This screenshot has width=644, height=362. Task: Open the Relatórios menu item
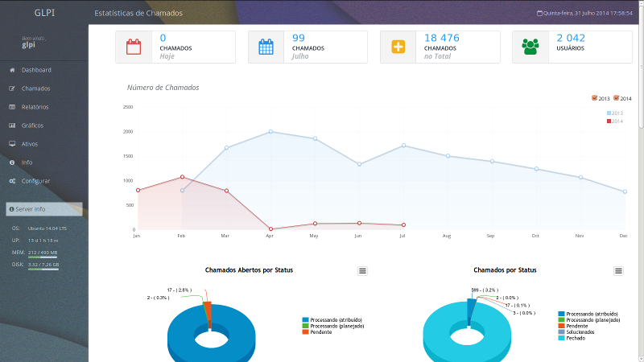coord(35,107)
